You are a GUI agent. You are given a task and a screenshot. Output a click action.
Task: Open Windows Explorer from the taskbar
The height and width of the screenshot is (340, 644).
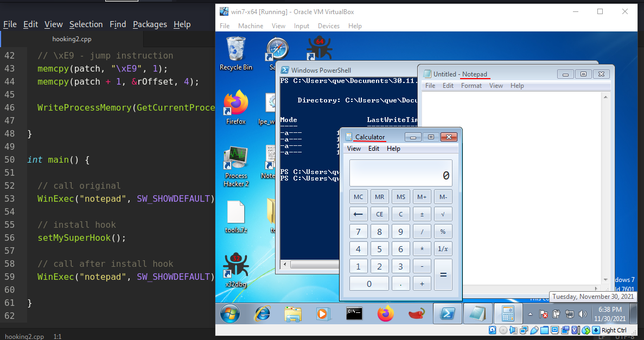click(x=293, y=314)
